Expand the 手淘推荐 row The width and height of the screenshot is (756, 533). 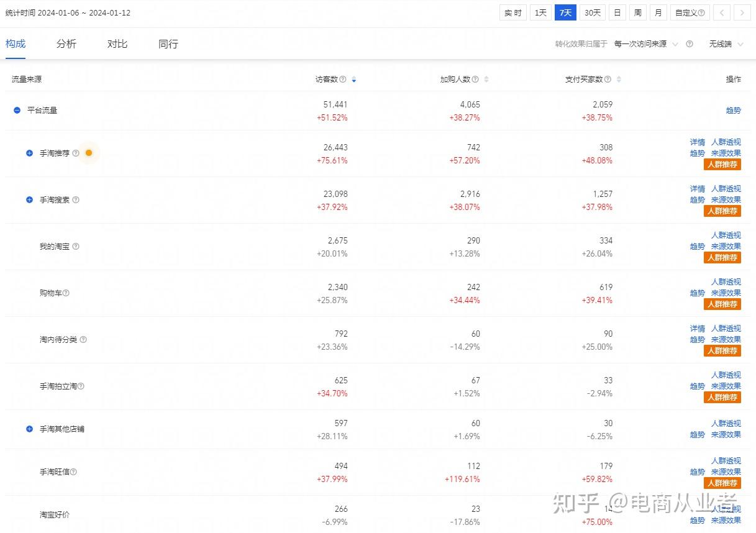point(29,153)
